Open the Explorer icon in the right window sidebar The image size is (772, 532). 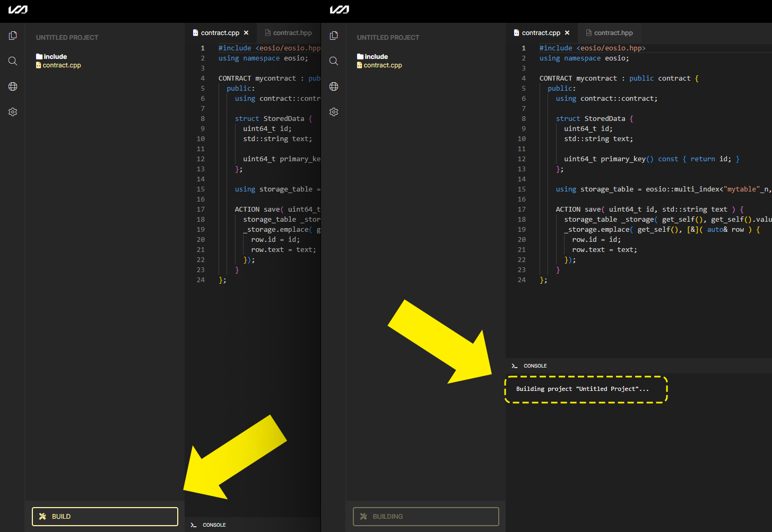334,35
